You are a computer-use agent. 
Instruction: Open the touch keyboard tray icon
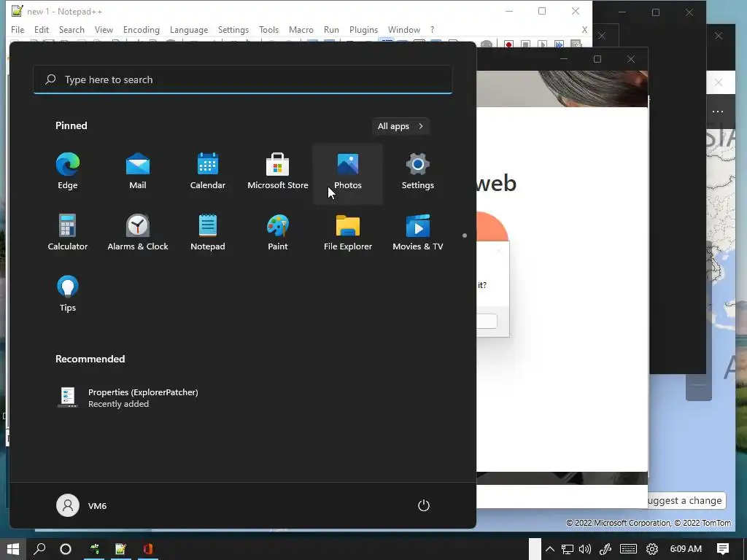(x=628, y=549)
